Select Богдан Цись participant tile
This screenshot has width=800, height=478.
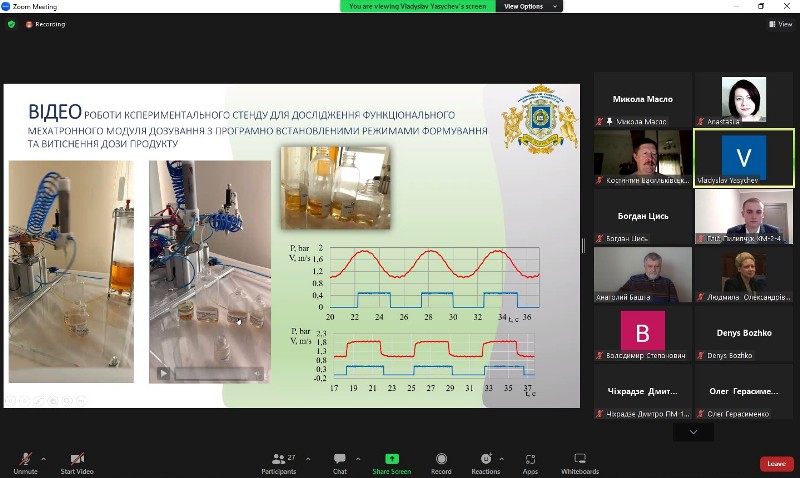(x=643, y=216)
